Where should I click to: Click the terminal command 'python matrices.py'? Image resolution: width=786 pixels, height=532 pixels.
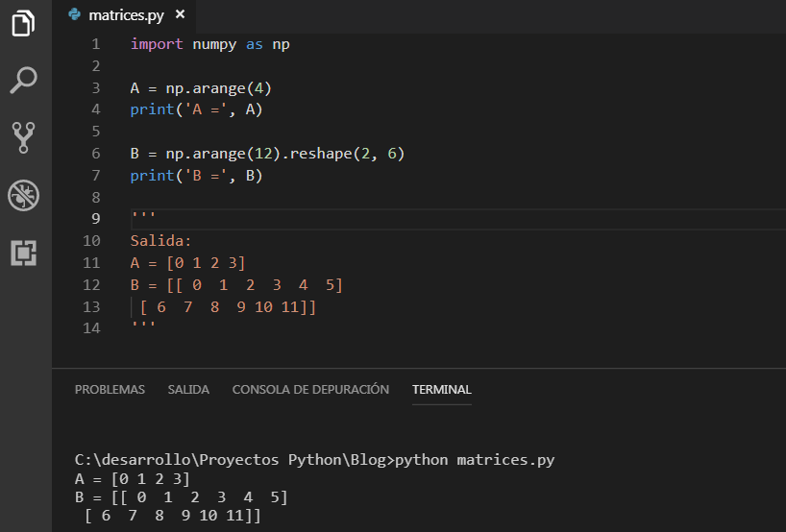coord(475,460)
